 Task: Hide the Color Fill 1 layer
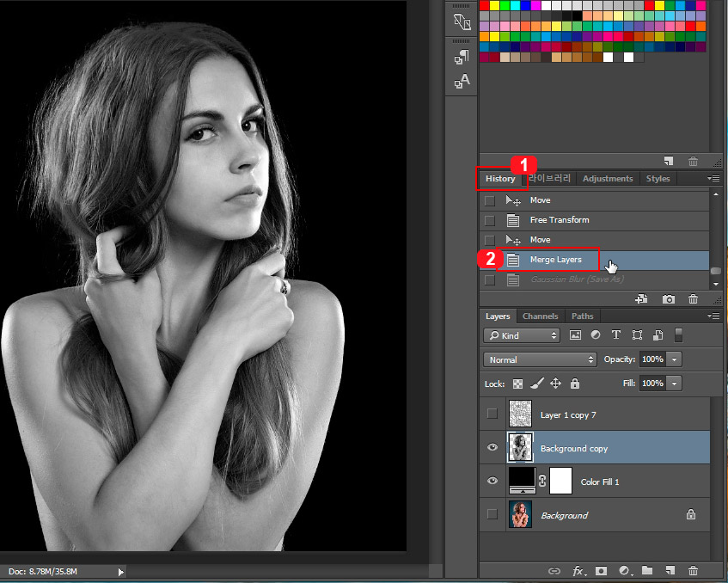click(492, 481)
